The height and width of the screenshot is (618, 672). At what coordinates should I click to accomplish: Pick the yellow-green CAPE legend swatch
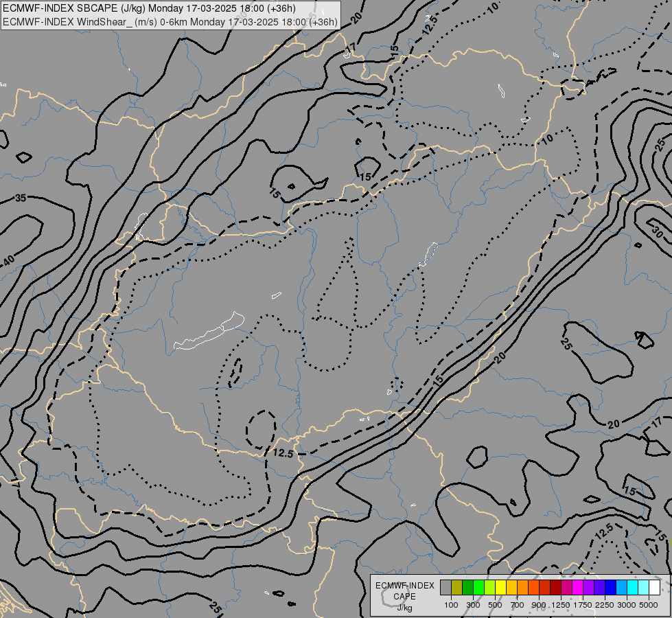tap(489, 587)
